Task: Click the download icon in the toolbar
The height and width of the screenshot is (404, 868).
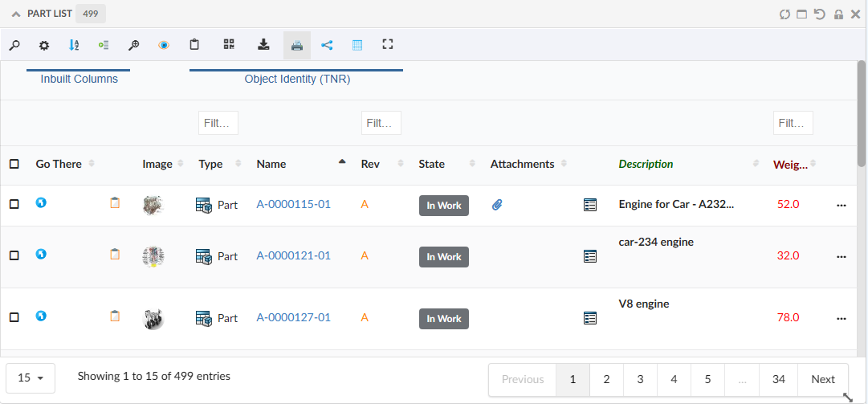Action: (263, 45)
